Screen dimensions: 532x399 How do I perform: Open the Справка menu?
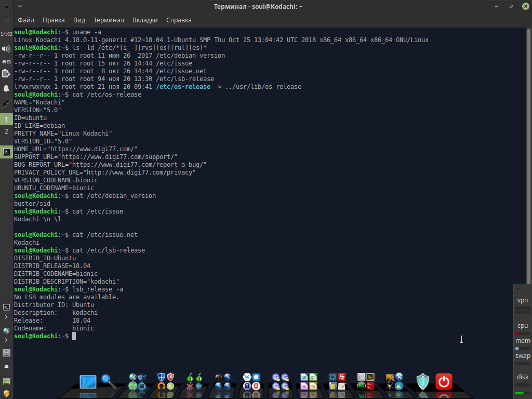[179, 20]
